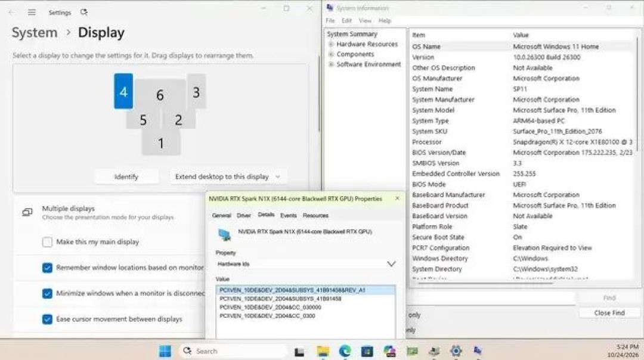This screenshot has height=360, width=644.
Task: Open the Resources tab in Properties
Action: point(315,216)
